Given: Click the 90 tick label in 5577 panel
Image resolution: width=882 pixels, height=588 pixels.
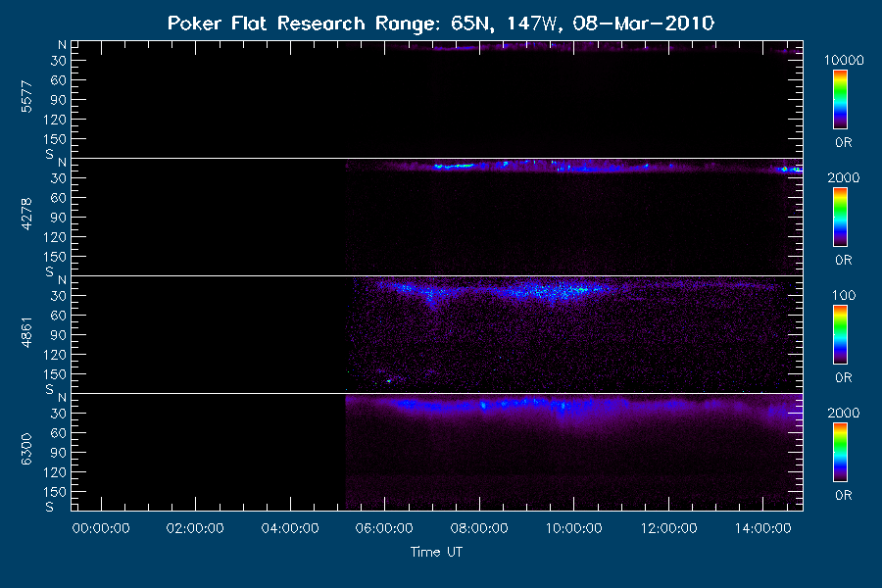Looking at the screenshot, I should 59,100.
